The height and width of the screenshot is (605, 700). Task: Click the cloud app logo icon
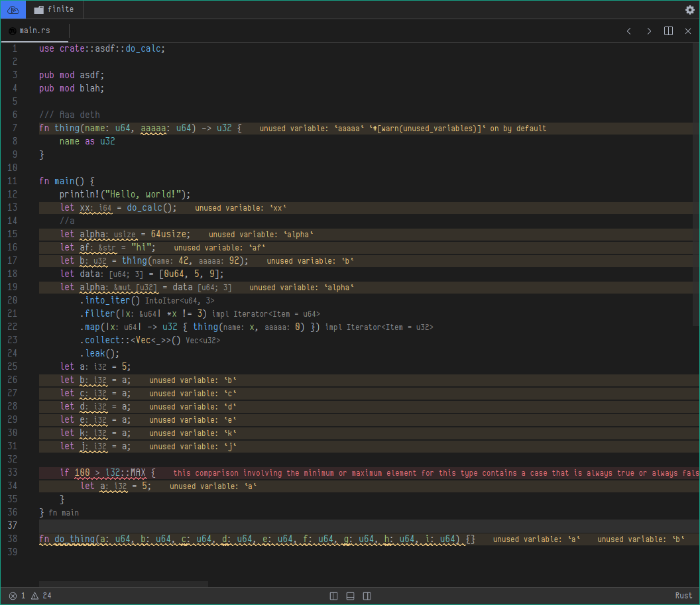(x=13, y=9)
